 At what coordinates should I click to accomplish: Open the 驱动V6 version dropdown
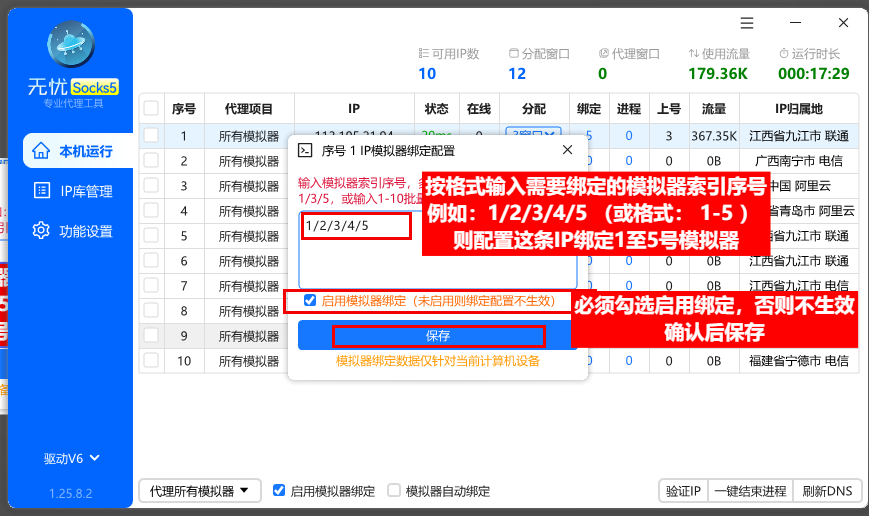[x=71, y=459]
